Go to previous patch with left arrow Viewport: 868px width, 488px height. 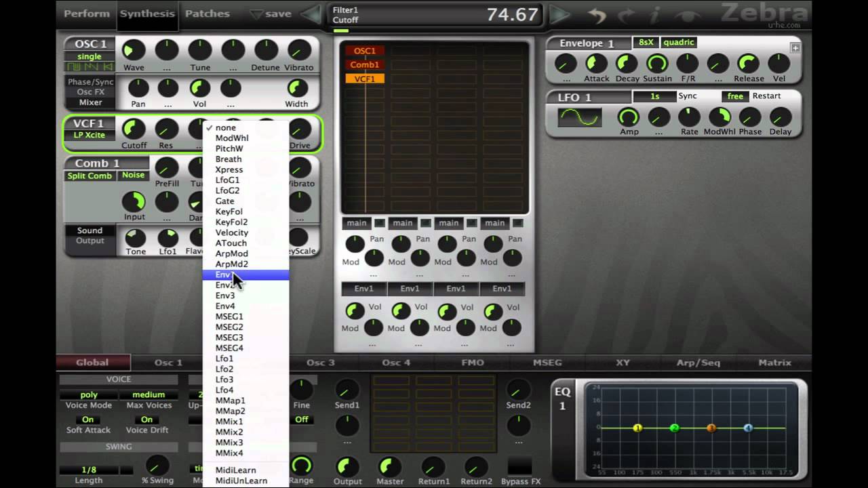click(312, 14)
